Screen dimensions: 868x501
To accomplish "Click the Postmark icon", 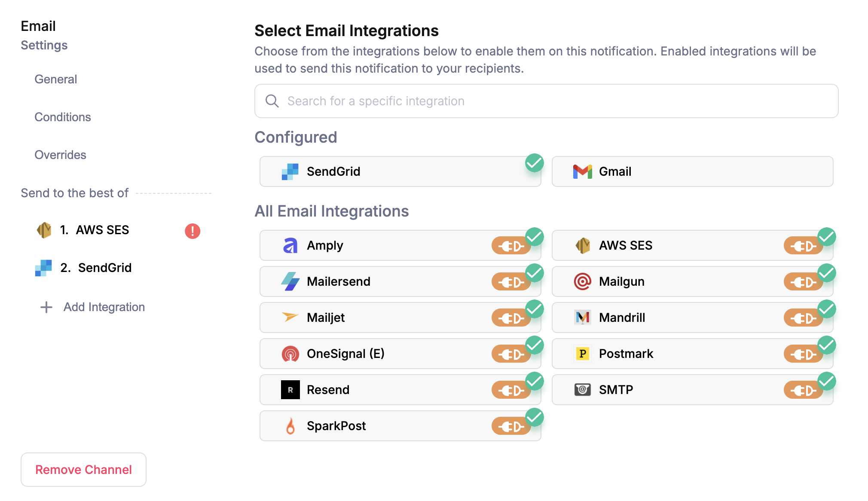I will [x=583, y=354].
